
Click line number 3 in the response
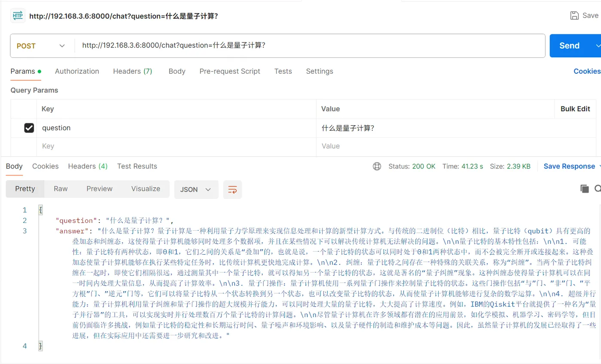[x=24, y=231]
